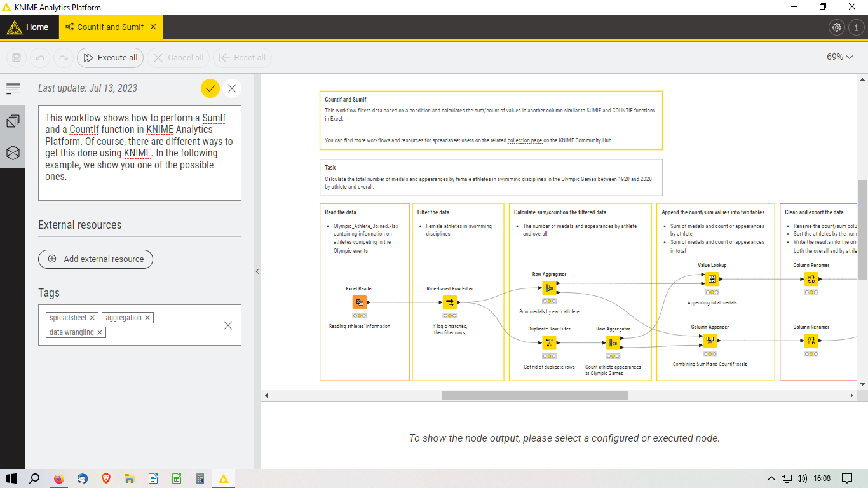
Task: Click the Execute all button
Action: point(109,57)
